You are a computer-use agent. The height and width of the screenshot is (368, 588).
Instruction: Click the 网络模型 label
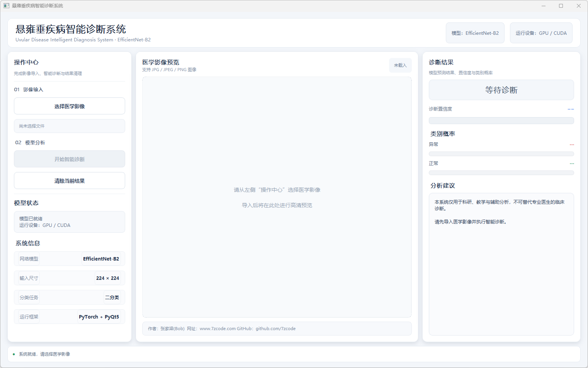pos(29,259)
